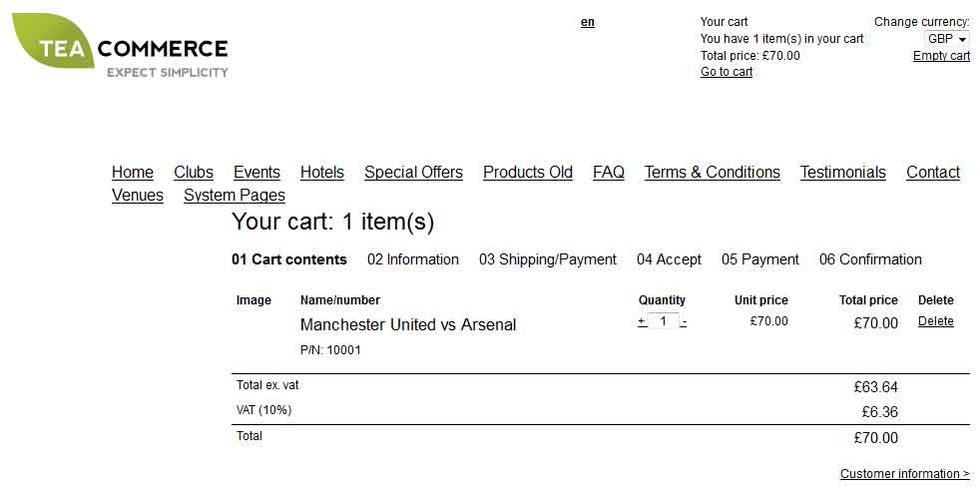Open Special Offers page
Viewport: 980px width, 490px height.
414,173
